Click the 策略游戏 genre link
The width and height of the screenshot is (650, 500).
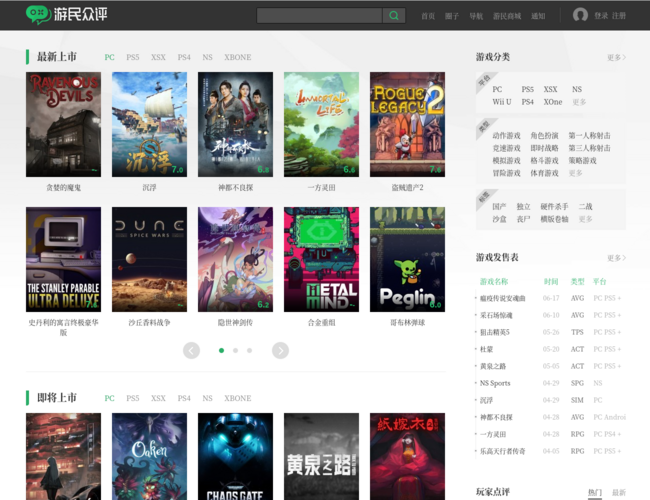(582, 160)
